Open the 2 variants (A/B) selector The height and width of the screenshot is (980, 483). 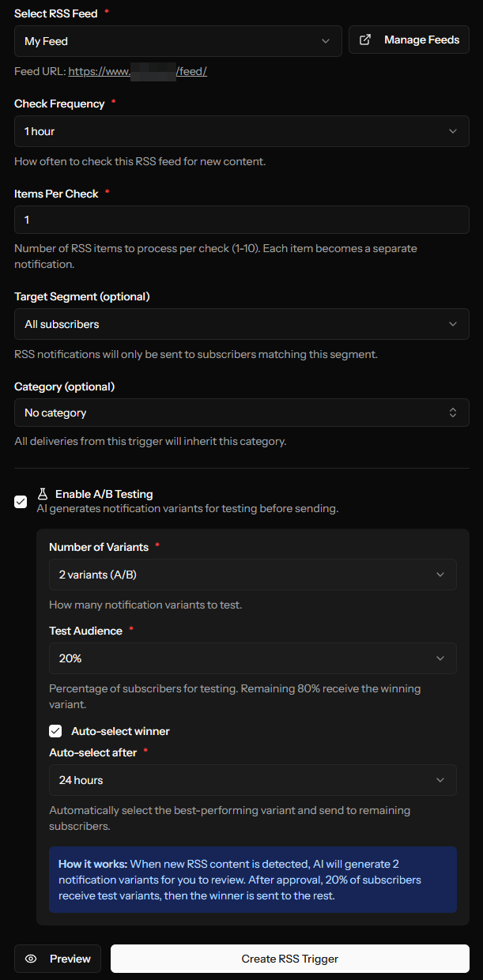pos(252,575)
